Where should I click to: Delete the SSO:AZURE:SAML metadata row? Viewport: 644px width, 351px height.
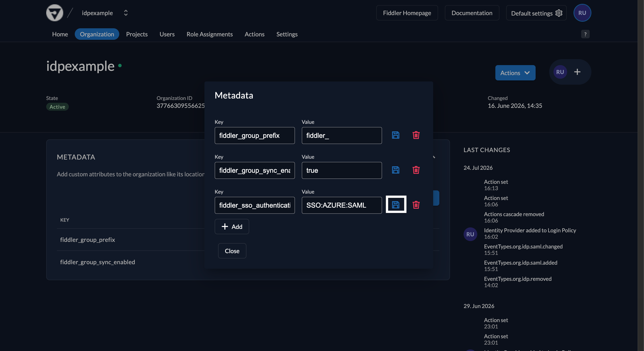click(416, 205)
